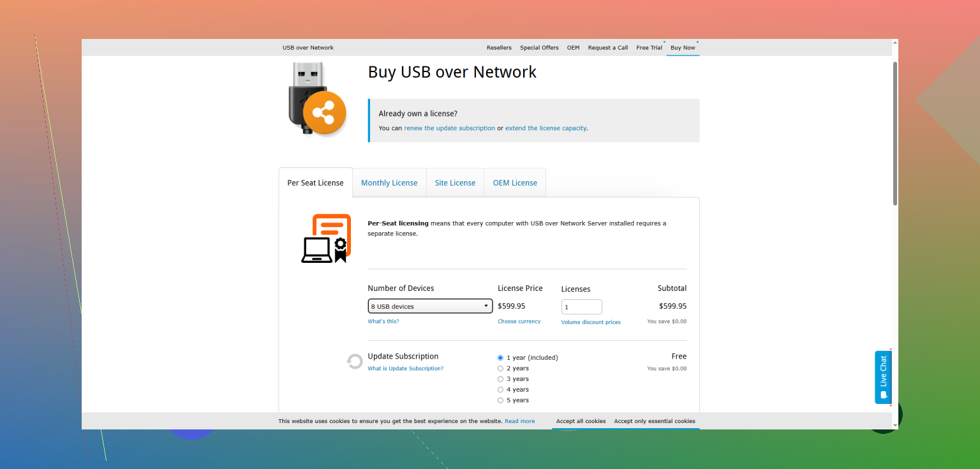980x469 pixels.
Task: Open the Resellers menu item
Action: pyautogui.click(x=499, y=48)
